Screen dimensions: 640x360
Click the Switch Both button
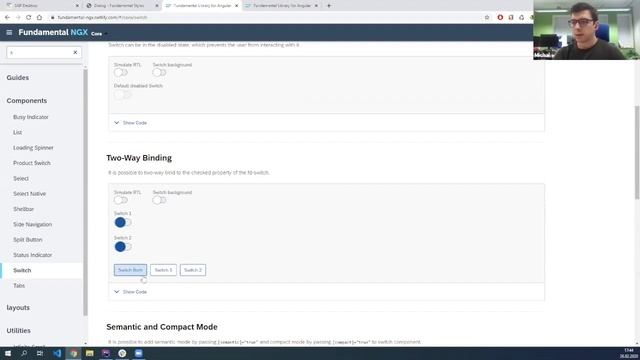130,270
